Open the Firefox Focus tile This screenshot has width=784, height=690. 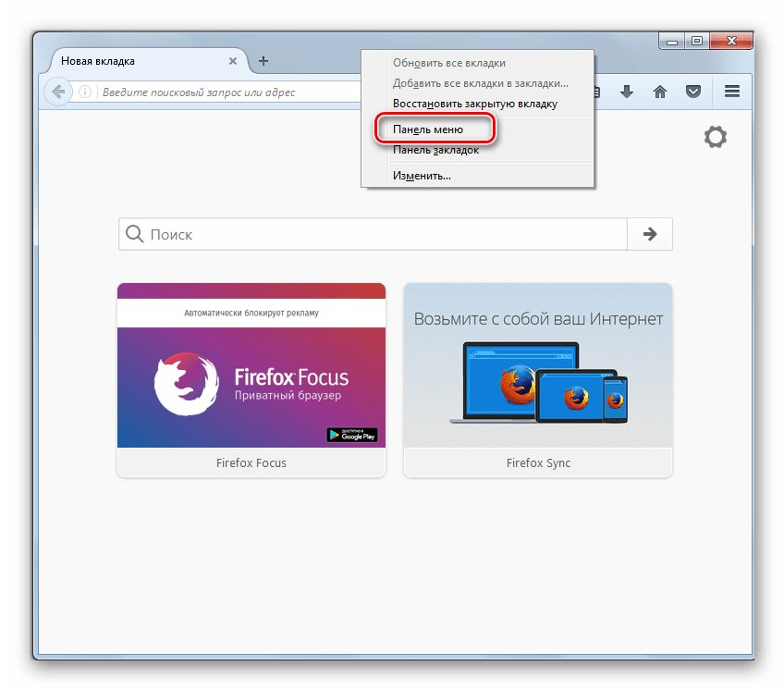coord(251,379)
